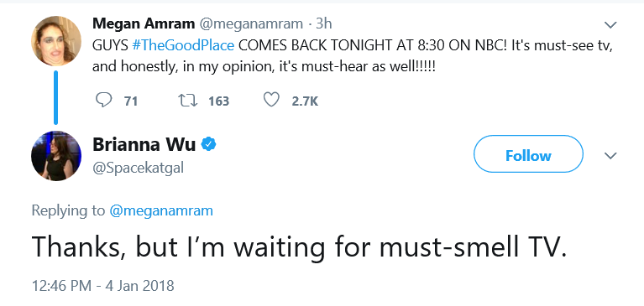This screenshot has width=644, height=306.
Task: Open the chevron menu beside the Follow button
Action: click(x=610, y=156)
